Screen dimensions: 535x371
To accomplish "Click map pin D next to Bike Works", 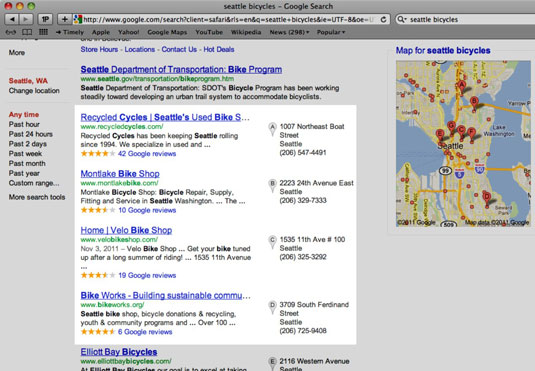I will click(x=272, y=307).
